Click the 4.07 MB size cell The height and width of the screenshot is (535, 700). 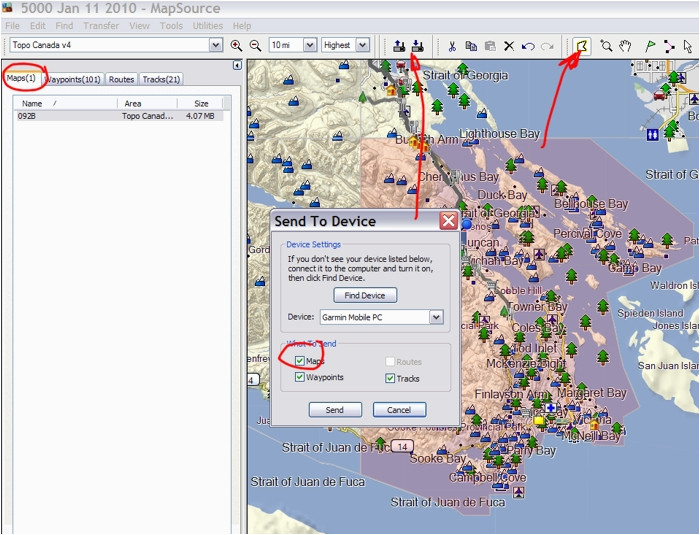[x=200, y=116]
